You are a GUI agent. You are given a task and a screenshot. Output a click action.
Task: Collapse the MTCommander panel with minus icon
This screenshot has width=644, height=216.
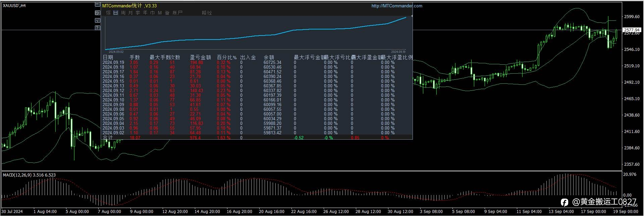click(97, 5)
